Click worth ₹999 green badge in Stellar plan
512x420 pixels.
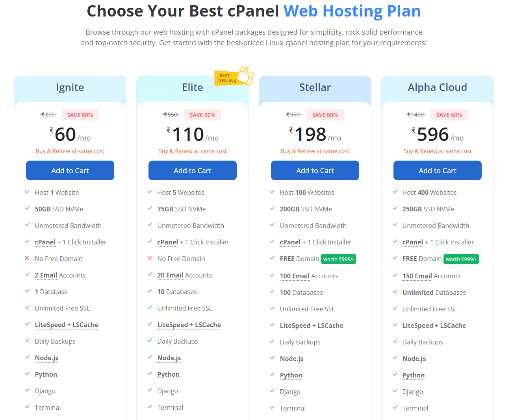pos(339,259)
